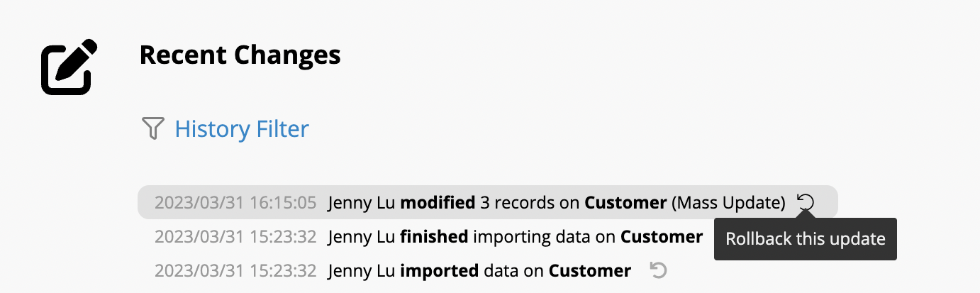
Task: Click the bold 'finished' word
Action: pyautogui.click(x=434, y=236)
